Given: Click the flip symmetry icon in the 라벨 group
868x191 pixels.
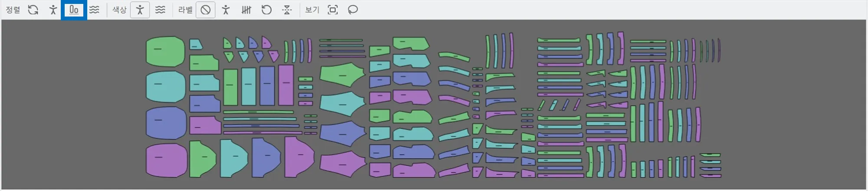Looking at the screenshot, I should click(x=287, y=10).
